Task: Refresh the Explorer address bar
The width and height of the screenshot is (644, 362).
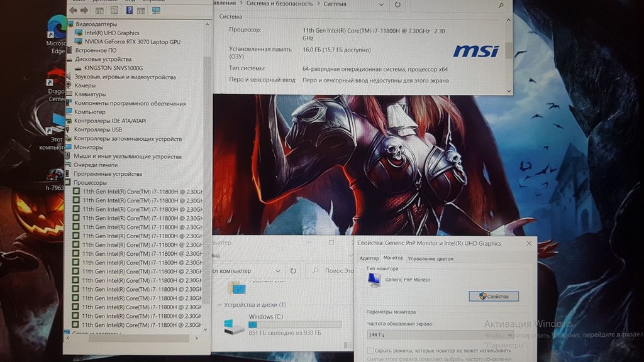Action: click(293, 271)
